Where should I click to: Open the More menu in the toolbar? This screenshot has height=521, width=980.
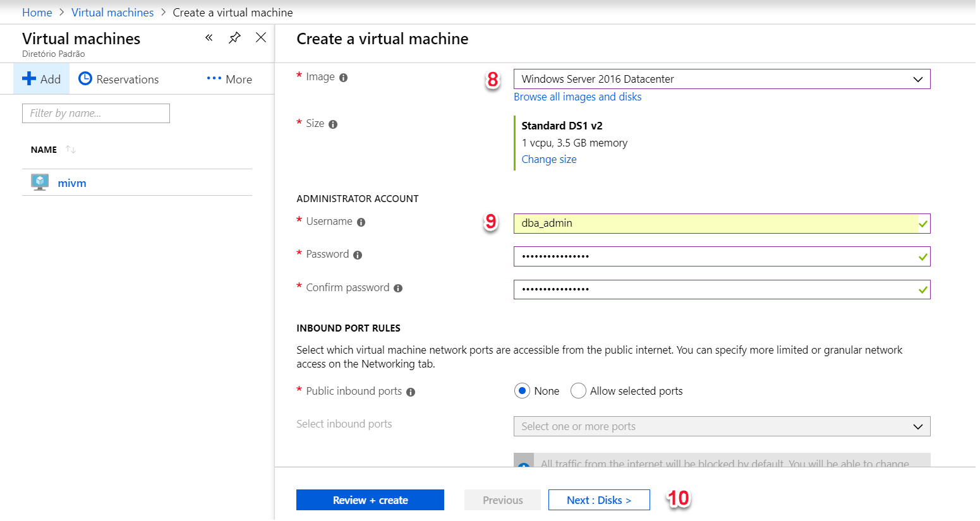pyautogui.click(x=229, y=80)
